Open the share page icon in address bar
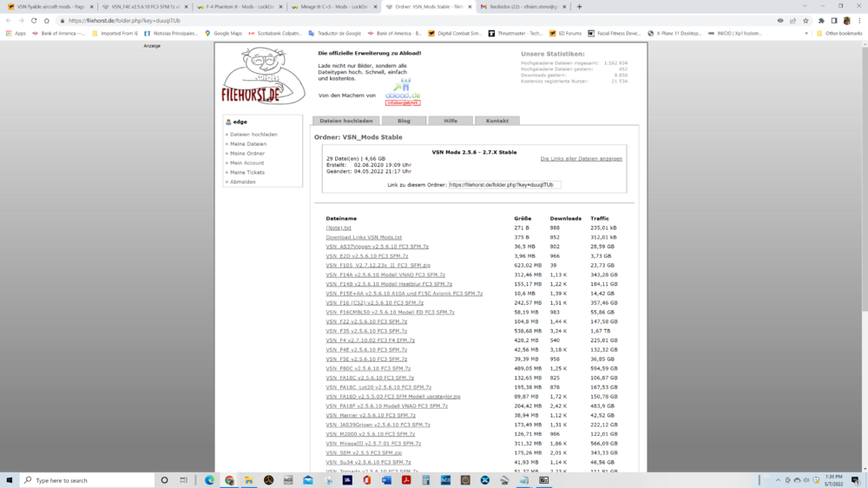Viewport: 868px width, 488px height. tap(793, 21)
